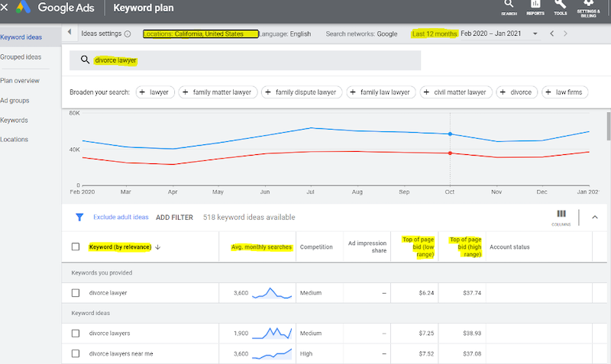Close keyword plan with X icon
Viewport: 611px width, 364px height.
pyautogui.click(x=6, y=8)
